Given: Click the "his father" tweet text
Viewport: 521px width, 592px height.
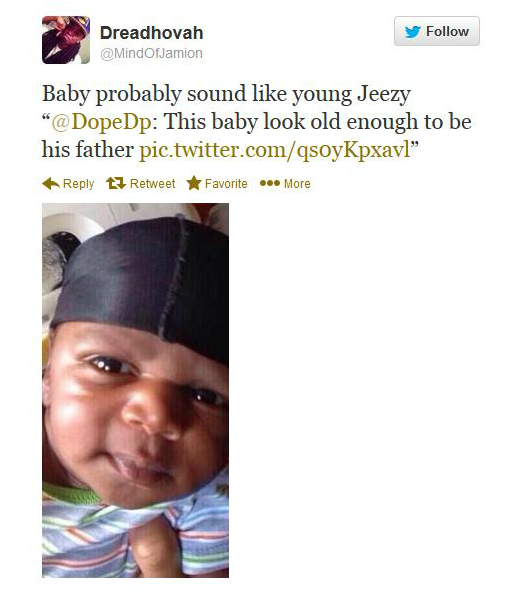Looking at the screenshot, I should [x=88, y=150].
